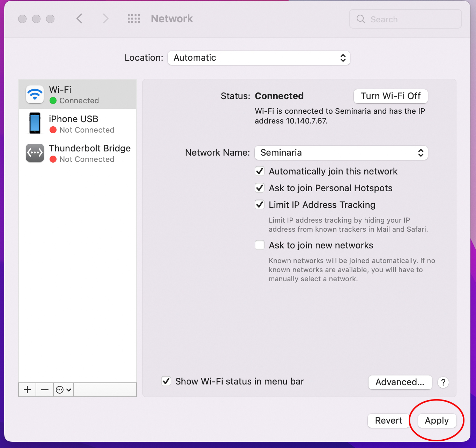476x448 pixels.
Task: Open the Network Name Seminaria dropdown
Action: click(341, 152)
